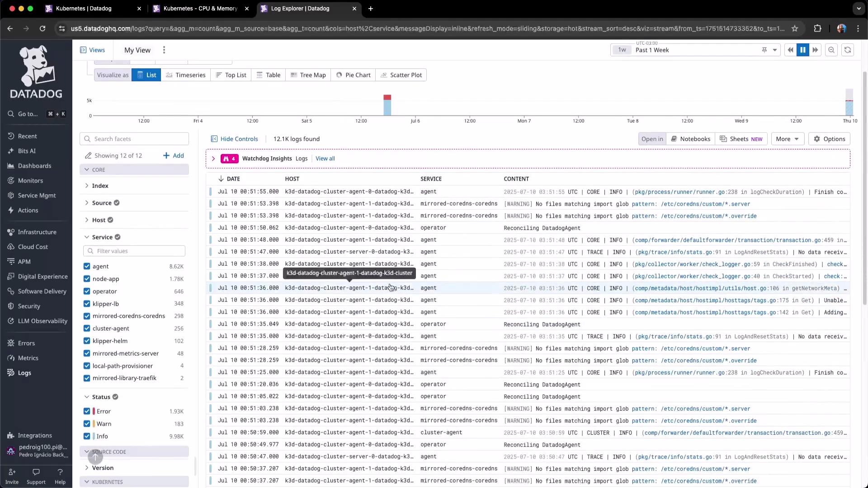Image resolution: width=868 pixels, height=488 pixels.
Task: Open the Options button
Action: 830,139
